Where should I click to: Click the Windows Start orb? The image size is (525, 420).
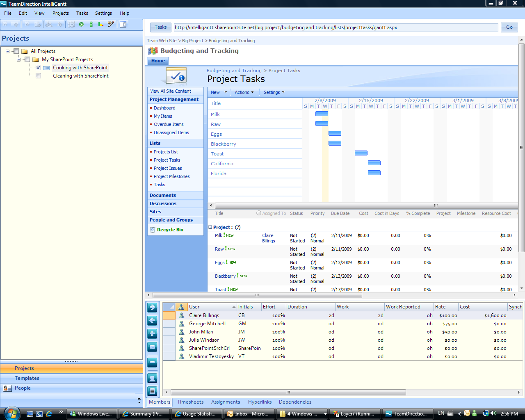(11, 413)
